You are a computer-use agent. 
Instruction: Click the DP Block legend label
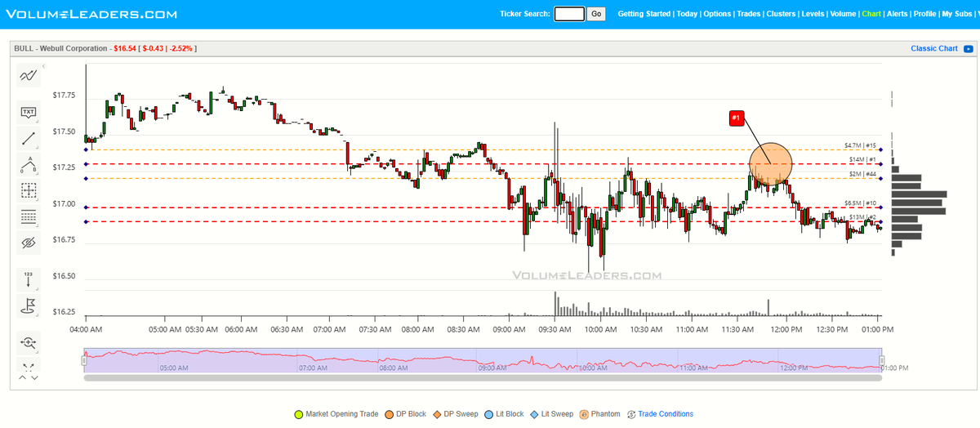coord(412,414)
